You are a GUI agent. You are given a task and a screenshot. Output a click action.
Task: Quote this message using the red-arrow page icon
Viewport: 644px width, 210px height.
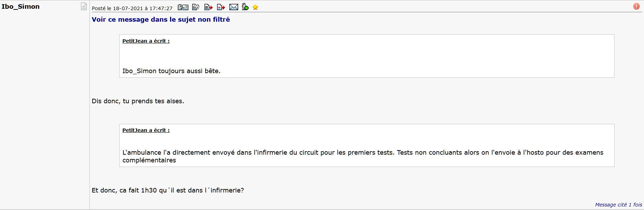(x=208, y=7)
